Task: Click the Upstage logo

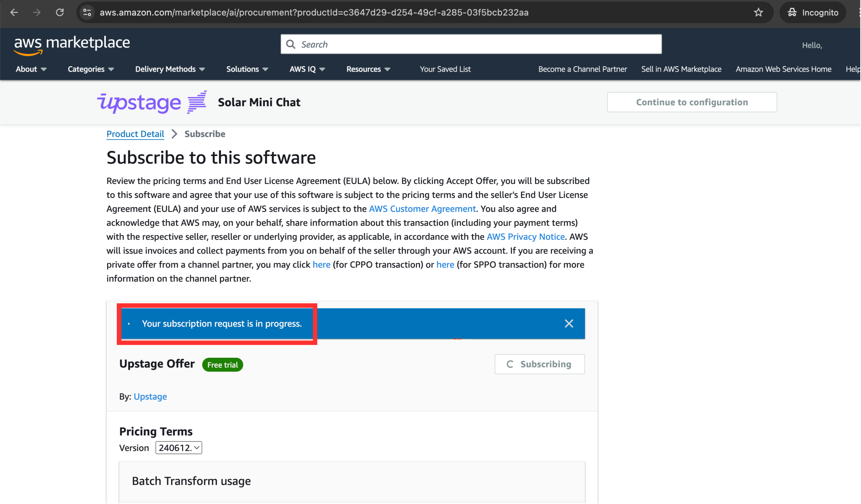Action: (152, 102)
